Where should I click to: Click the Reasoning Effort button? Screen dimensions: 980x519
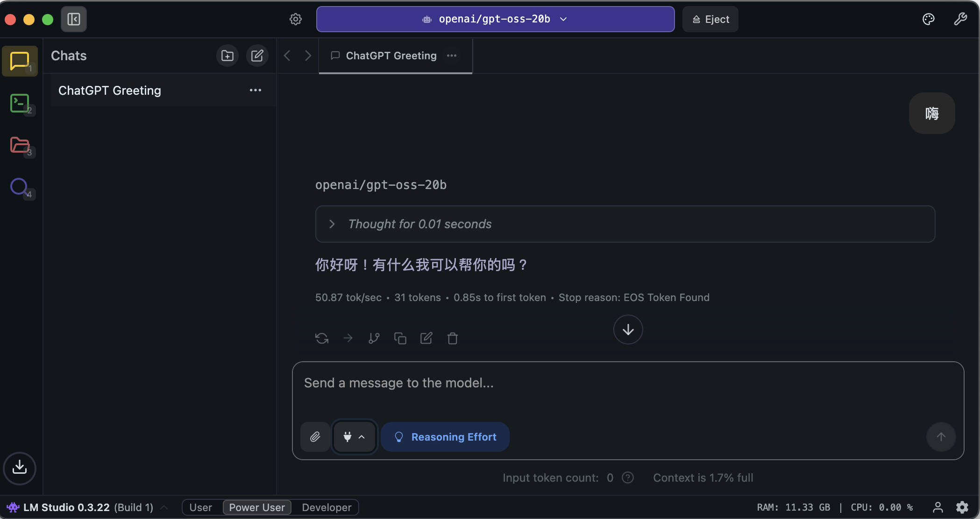point(445,437)
